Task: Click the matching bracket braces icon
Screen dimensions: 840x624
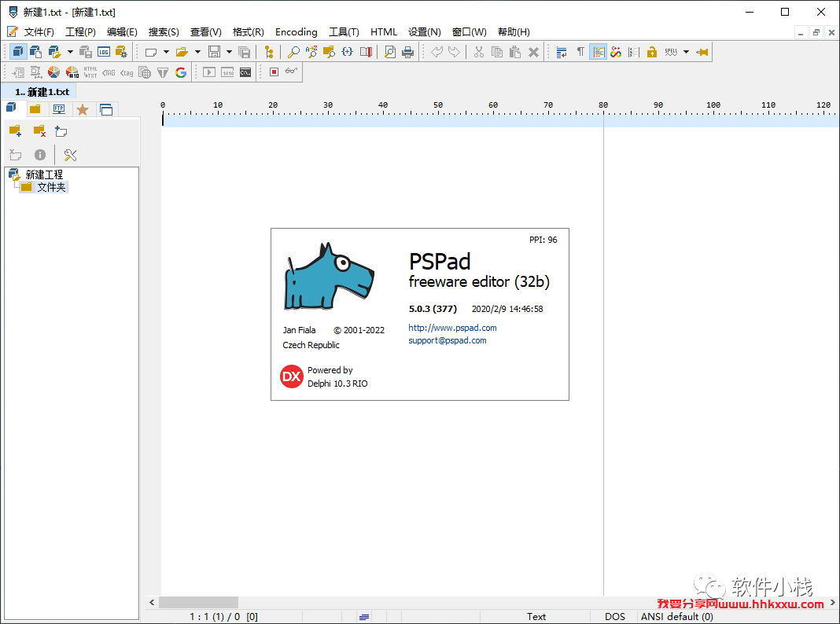Action: pyautogui.click(x=347, y=52)
